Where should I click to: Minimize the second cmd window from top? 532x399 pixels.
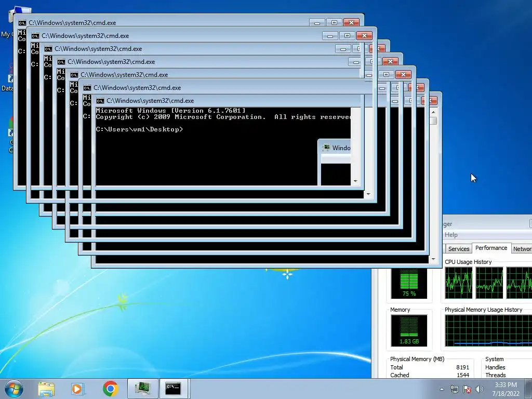coord(330,36)
